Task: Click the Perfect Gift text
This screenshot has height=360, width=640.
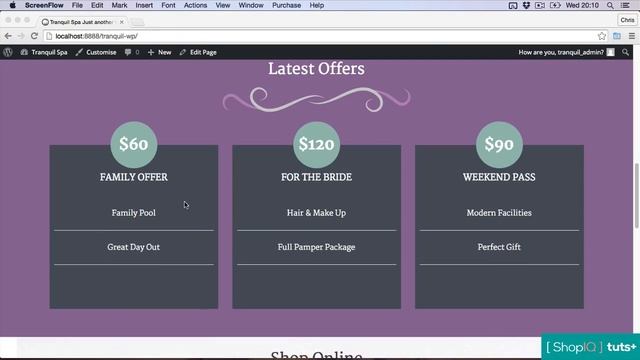Action: pyautogui.click(x=499, y=247)
